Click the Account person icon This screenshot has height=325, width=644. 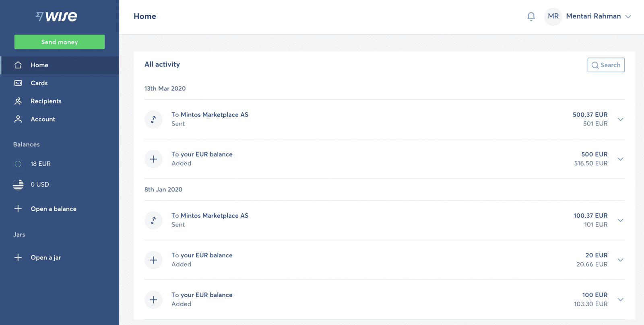pos(18,119)
